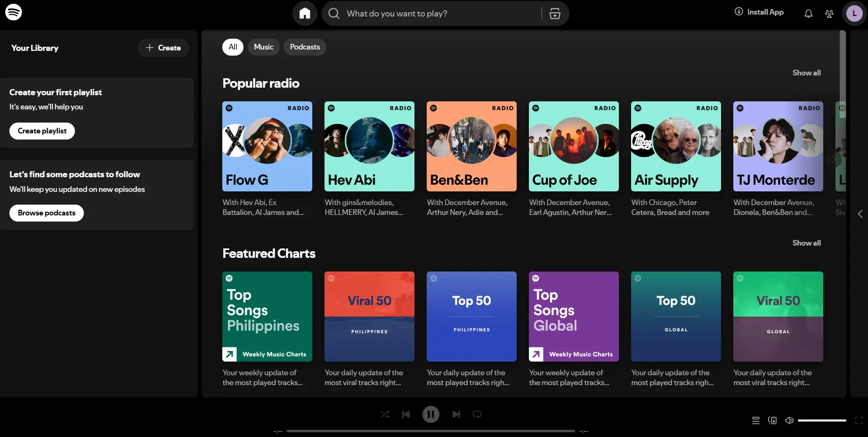Screen dimensions: 868x437
Task: Open the Browse icon in search bar
Action: [x=555, y=13]
